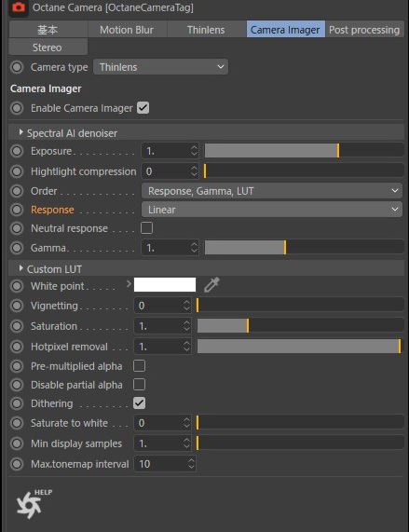Toggle animation dot beside Vignetting
The image size is (409, 532).
tap(17, 306)
